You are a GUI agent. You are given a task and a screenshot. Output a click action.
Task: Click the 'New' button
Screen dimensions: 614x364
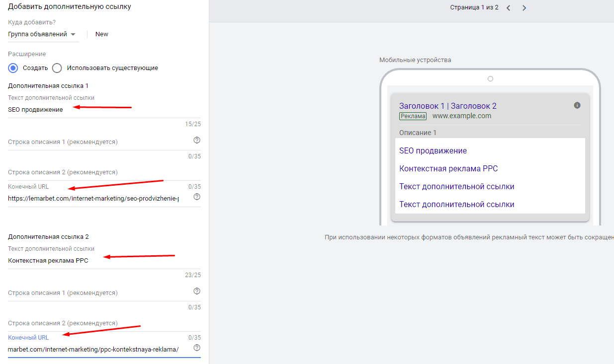pos(101,34)
